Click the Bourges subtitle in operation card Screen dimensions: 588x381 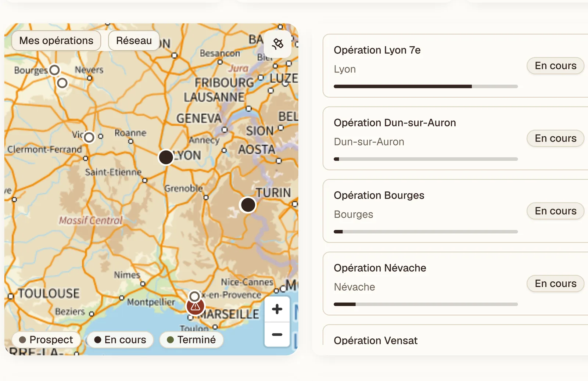click(353, 214)
